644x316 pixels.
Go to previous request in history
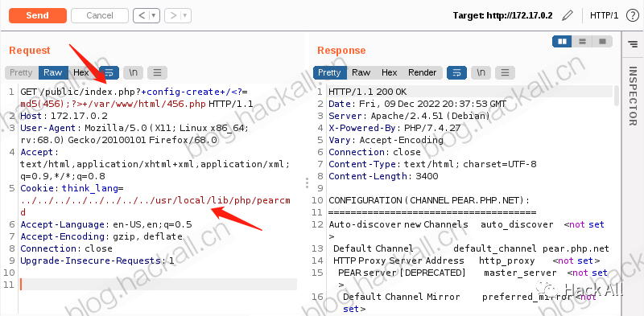[x=142, y=15]
